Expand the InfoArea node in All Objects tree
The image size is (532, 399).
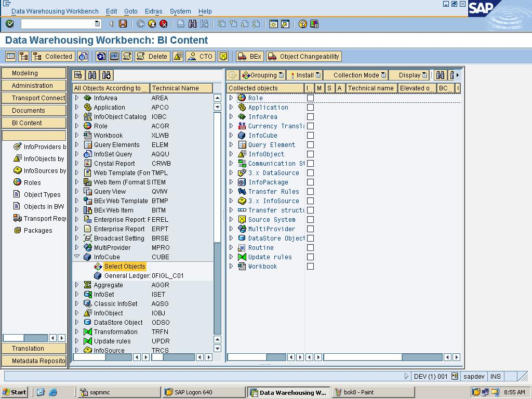pyautogui.click(x=77, y=98)
